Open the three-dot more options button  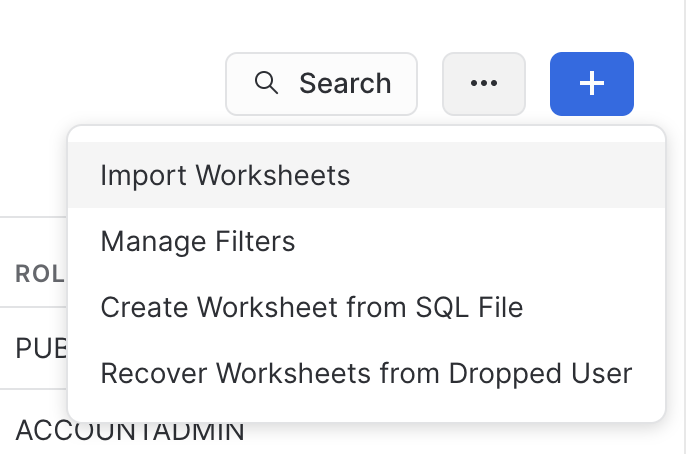click(x=483, y=84)
